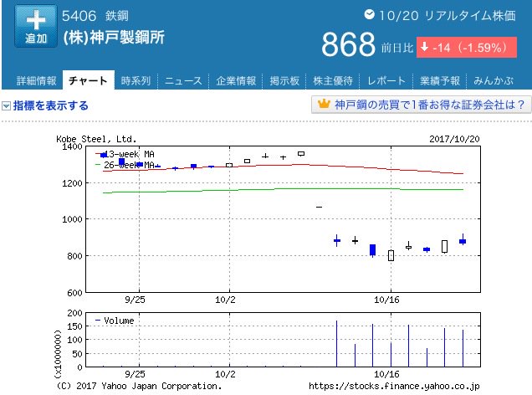Click the crown icon on the broker banner
Image resolution: width=532 pixels, height=395 pixels.
pos(324,104)
